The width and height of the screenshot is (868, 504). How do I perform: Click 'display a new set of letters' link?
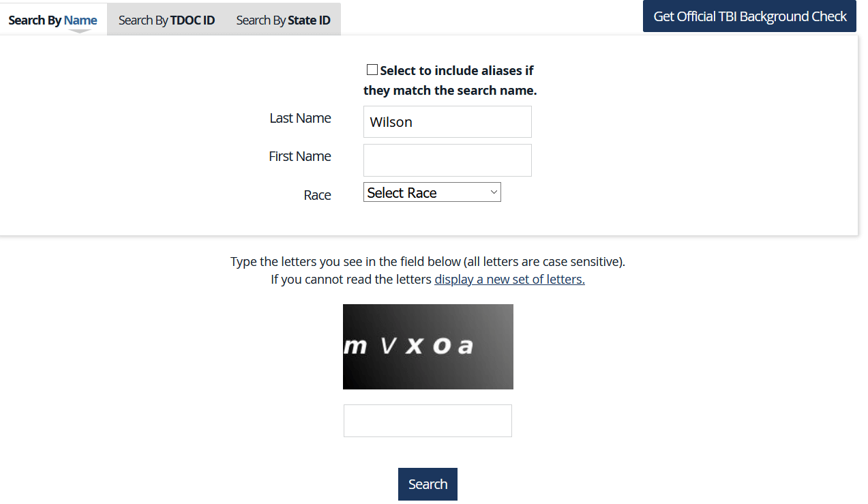[509, 279]
